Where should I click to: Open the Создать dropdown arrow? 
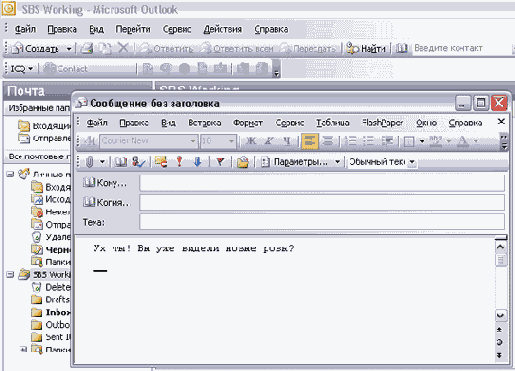point(69,49)
